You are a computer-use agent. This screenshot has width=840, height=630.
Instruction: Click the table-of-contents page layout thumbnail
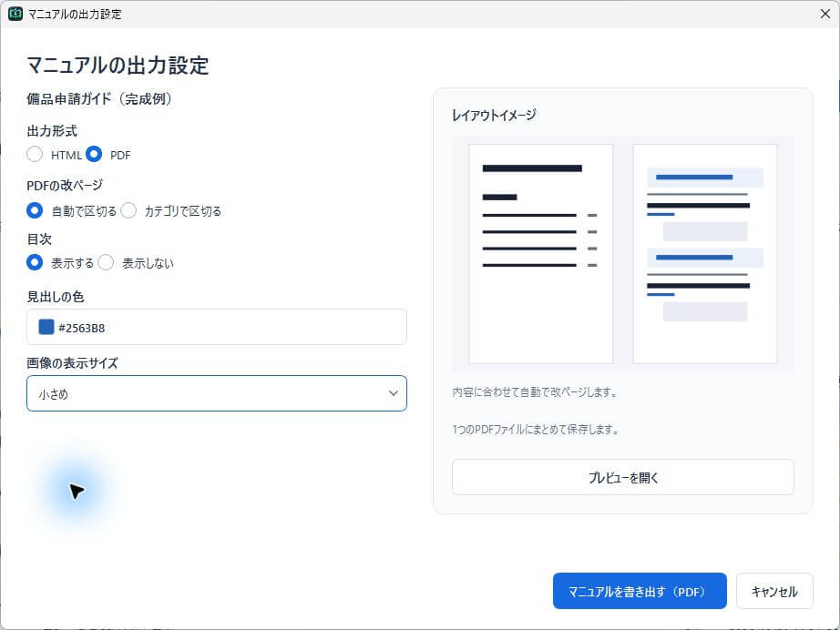(x=540, y=254)
